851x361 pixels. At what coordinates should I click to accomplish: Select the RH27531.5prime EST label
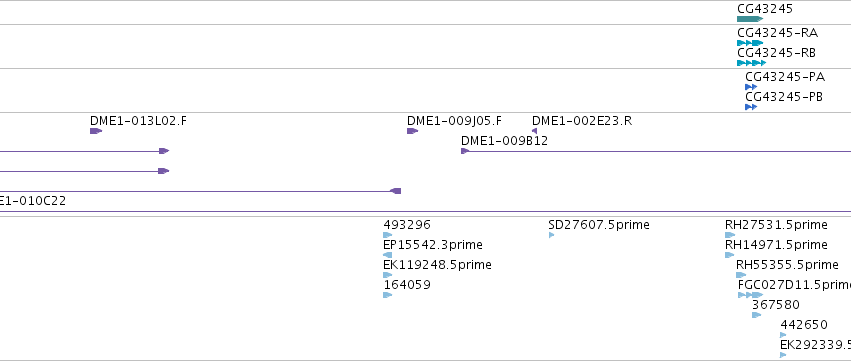click(777, 225)
